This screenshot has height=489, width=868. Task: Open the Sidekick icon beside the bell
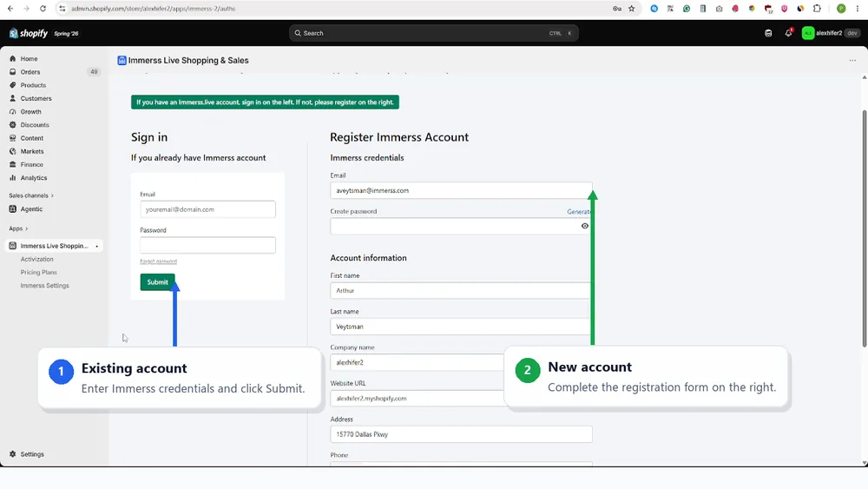[x=768, y=33]
